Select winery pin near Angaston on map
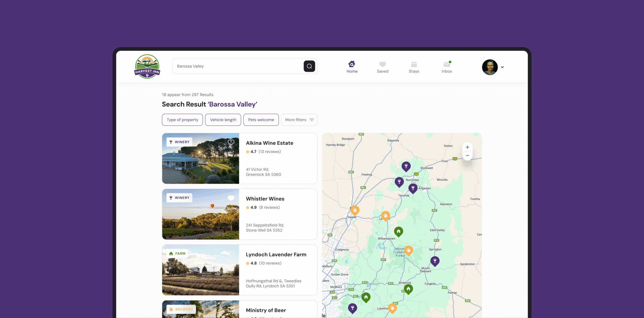Image resolution: width=644 pixels, height=318 pixels. point(413,188)
